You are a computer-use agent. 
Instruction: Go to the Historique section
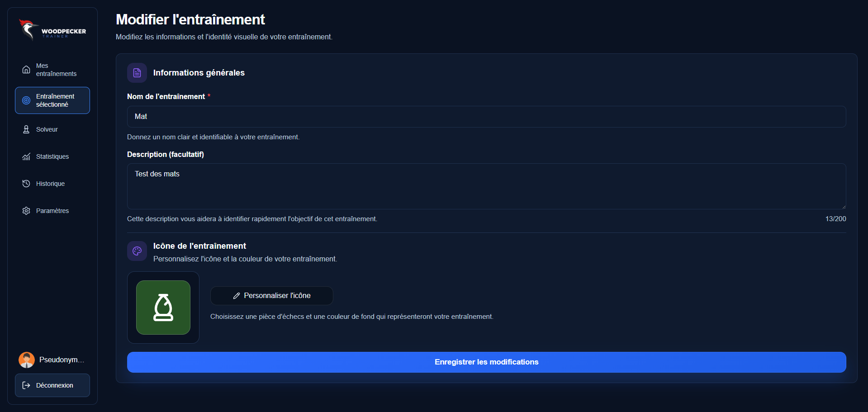(x=52, y=184)
